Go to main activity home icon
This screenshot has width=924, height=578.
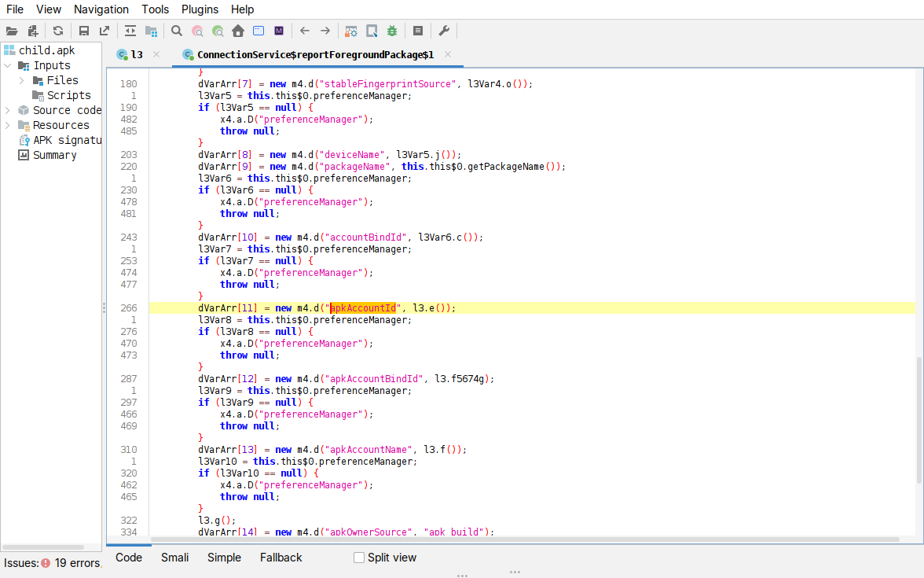(238, 31)
